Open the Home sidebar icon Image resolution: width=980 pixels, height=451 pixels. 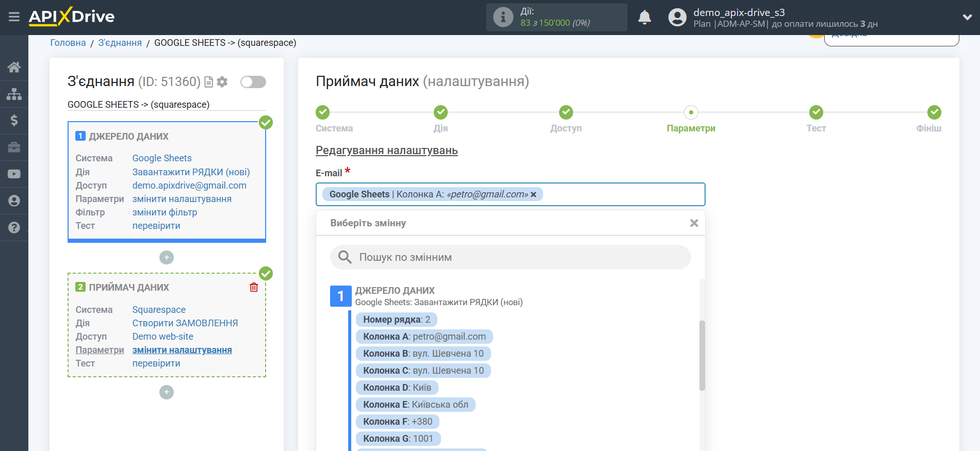[14, 67]
